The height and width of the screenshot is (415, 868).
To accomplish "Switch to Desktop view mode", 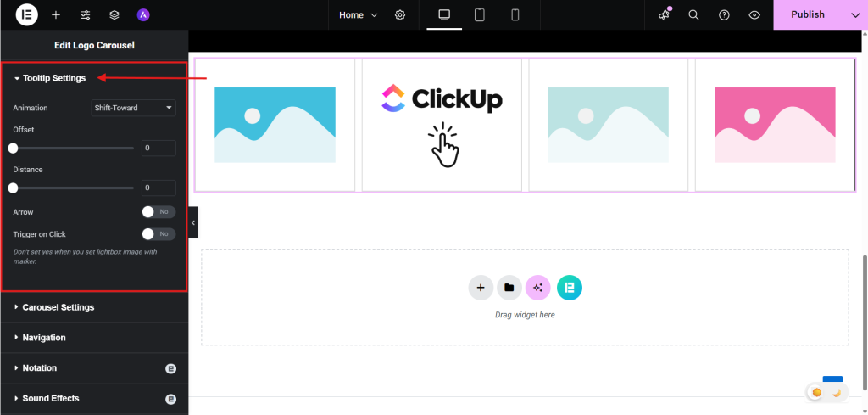I will coord(444,15).
